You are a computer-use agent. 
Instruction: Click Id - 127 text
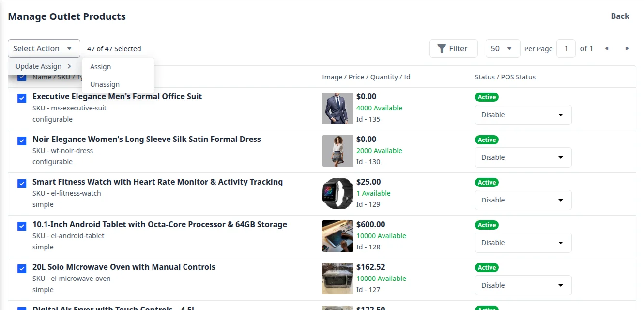click(368, 290)
